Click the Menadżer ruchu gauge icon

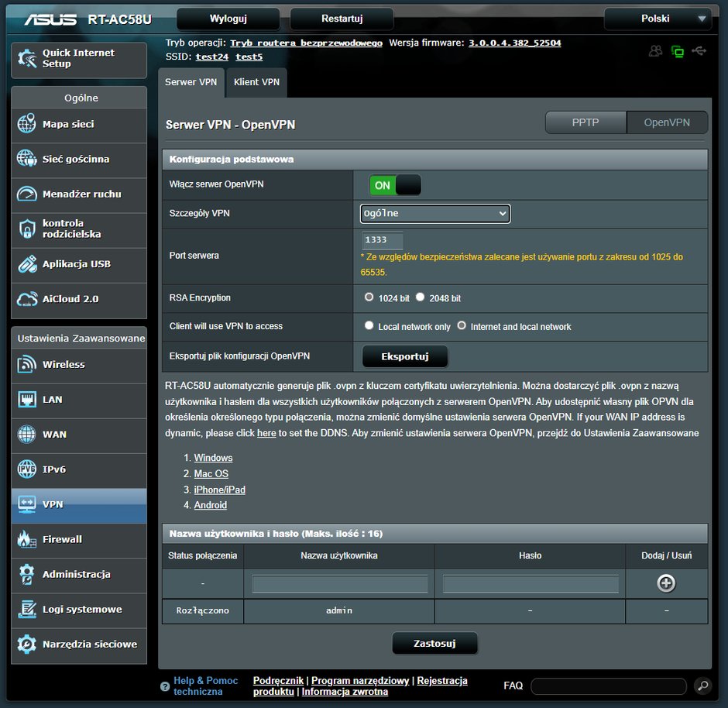coord(26,194)
